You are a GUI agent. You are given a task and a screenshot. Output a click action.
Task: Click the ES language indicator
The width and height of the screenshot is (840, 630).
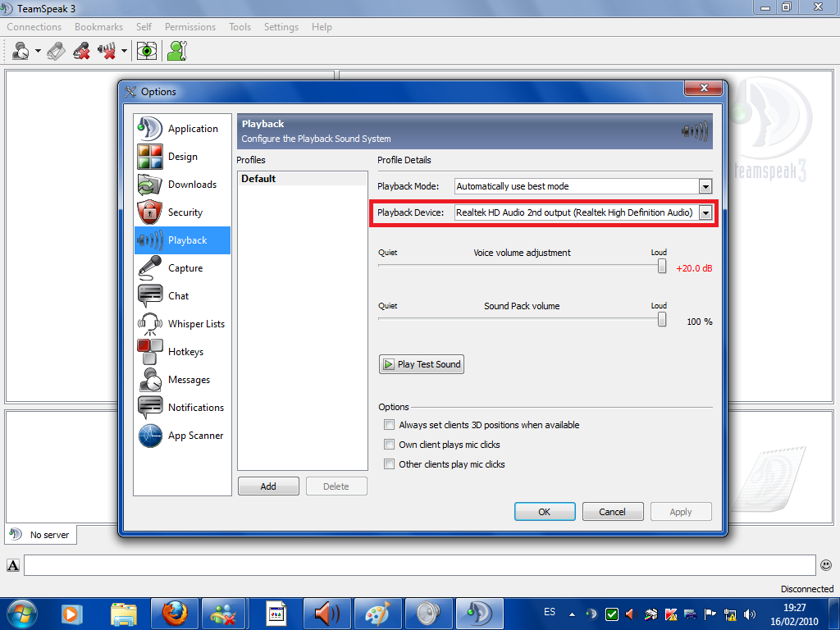[x=550, y=612]
